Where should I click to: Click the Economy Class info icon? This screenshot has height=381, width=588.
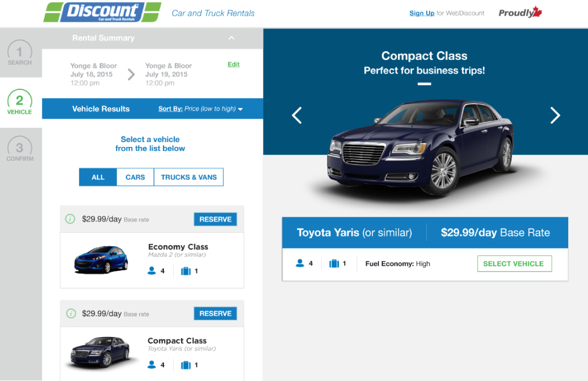click(x=70, y=219)
